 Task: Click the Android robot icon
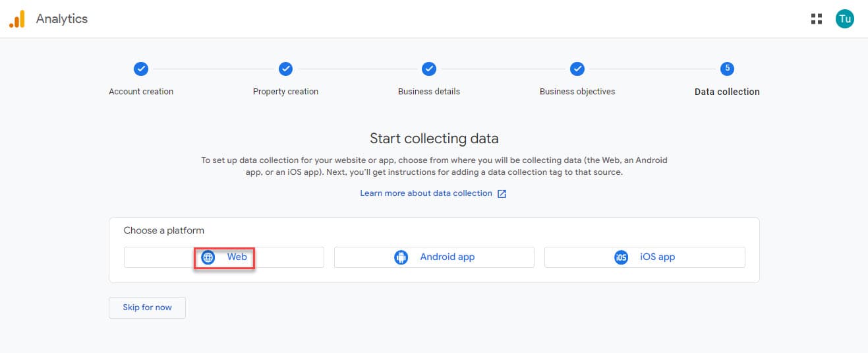[401, 257]
